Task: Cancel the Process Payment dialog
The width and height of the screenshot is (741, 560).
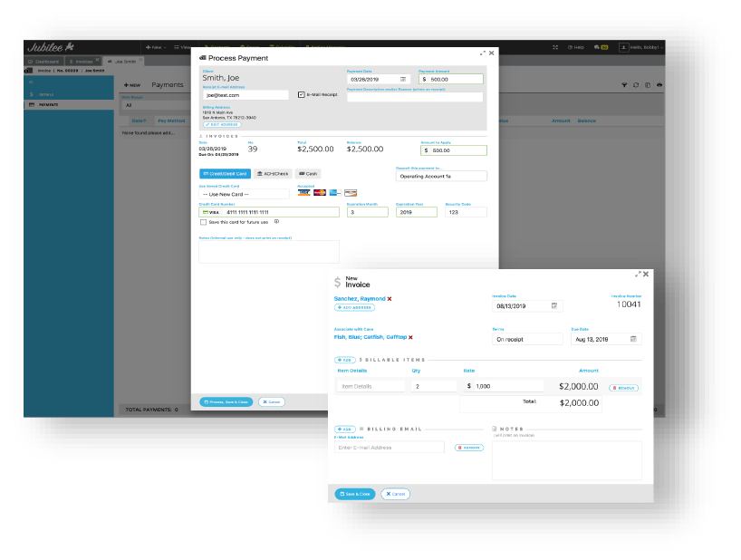Action: [271, 402]
